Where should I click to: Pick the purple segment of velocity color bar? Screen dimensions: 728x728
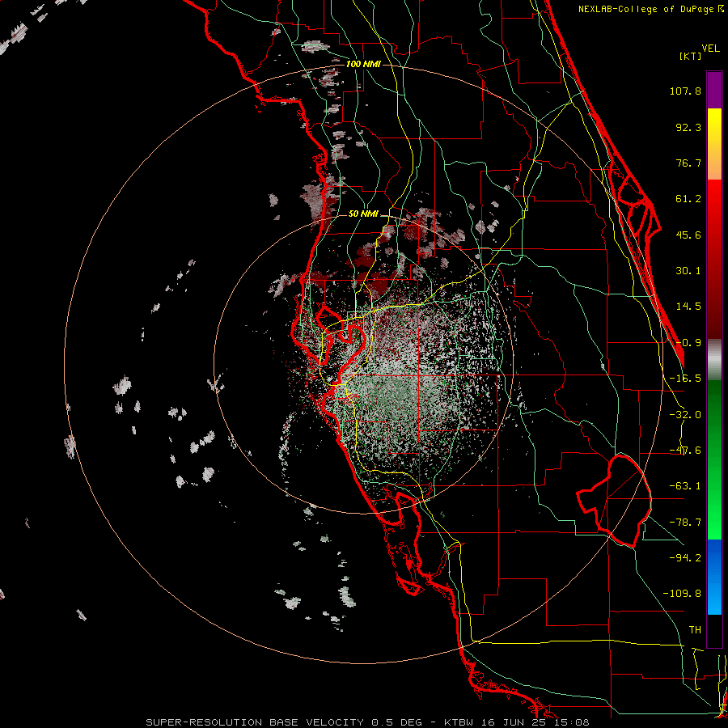(x=714, y=90)
